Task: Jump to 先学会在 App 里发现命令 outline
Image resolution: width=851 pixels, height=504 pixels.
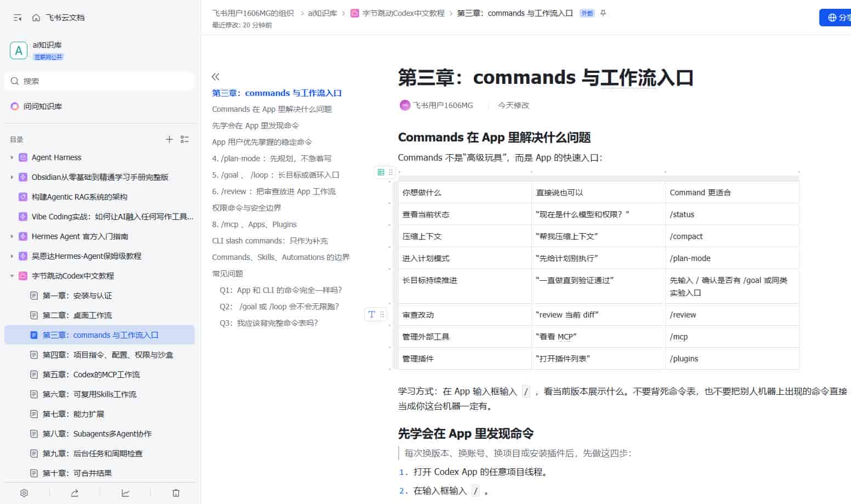Action: (x=256, y=126)
